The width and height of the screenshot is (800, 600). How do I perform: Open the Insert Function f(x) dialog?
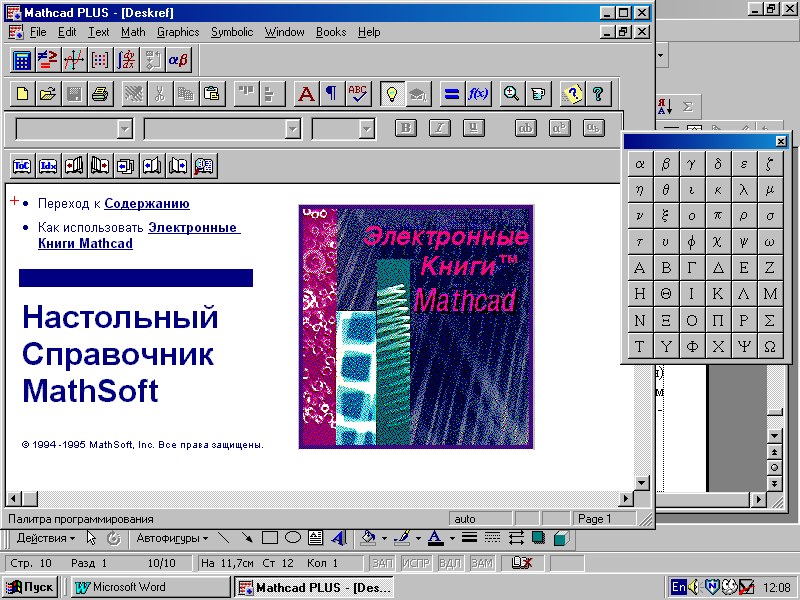(x=478, y=94)
